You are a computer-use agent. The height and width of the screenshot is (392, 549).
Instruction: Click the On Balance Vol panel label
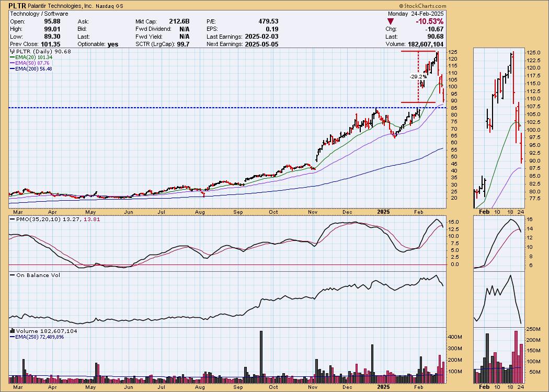[38, 275]
